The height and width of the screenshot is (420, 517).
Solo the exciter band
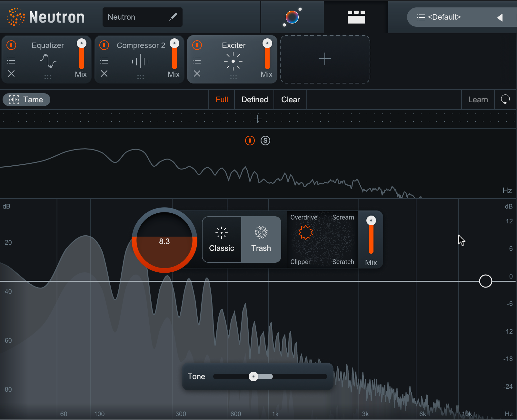tap(265, 141)
